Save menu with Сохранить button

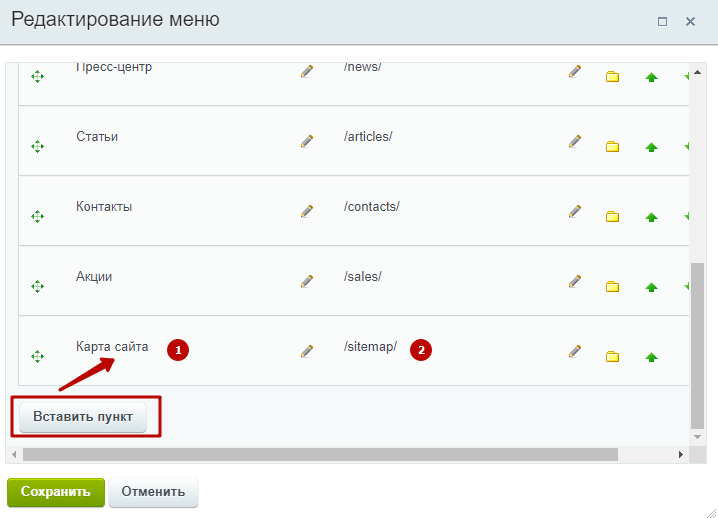tap(56, 492)
